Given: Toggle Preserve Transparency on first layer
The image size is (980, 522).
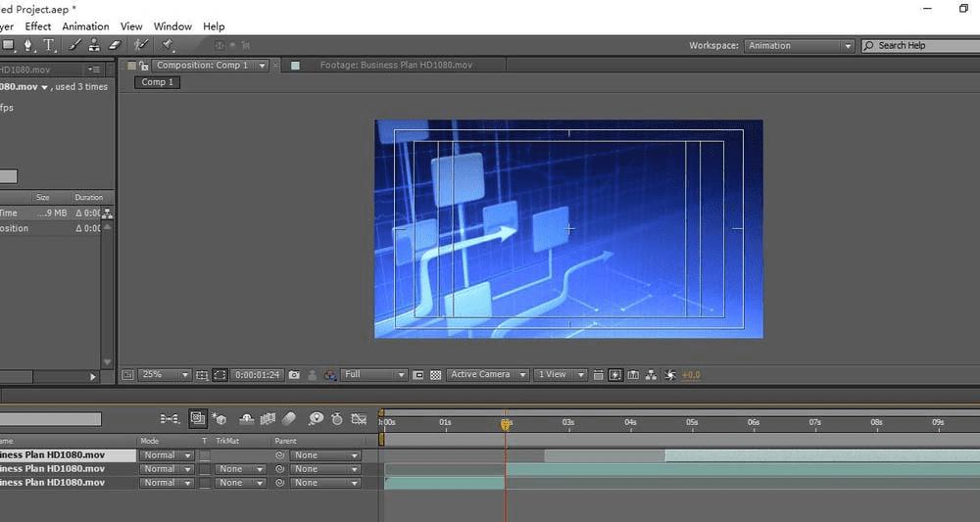Looking at the screenshot, I should 205,455.
